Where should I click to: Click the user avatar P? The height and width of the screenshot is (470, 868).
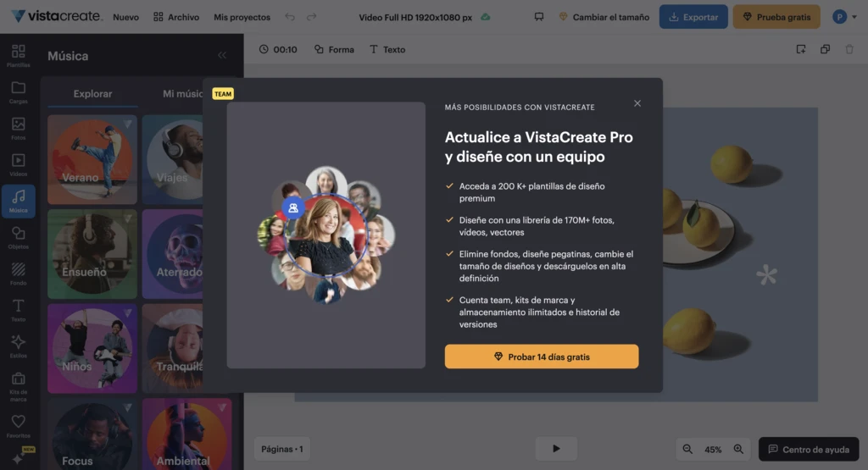(839, 17)
